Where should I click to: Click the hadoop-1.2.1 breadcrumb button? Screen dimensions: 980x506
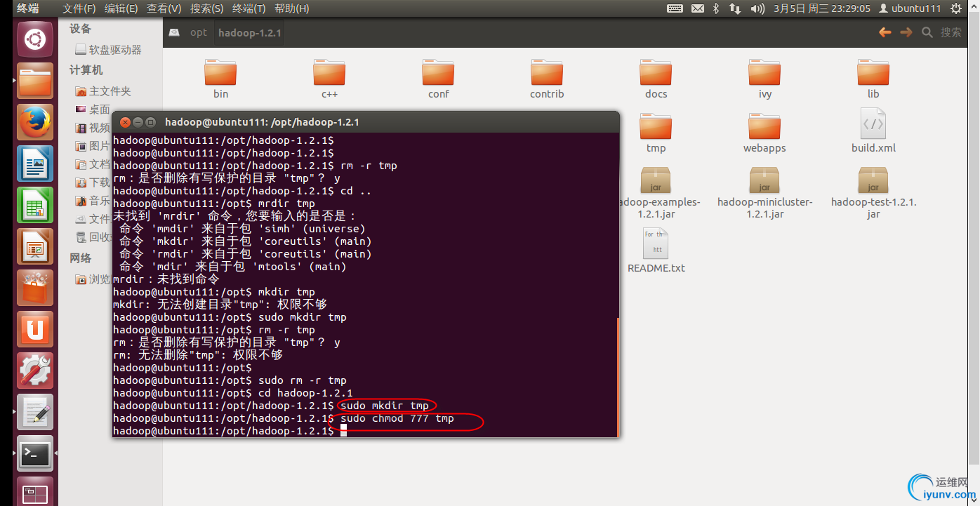pyautogui.click(x=250, y=32)
